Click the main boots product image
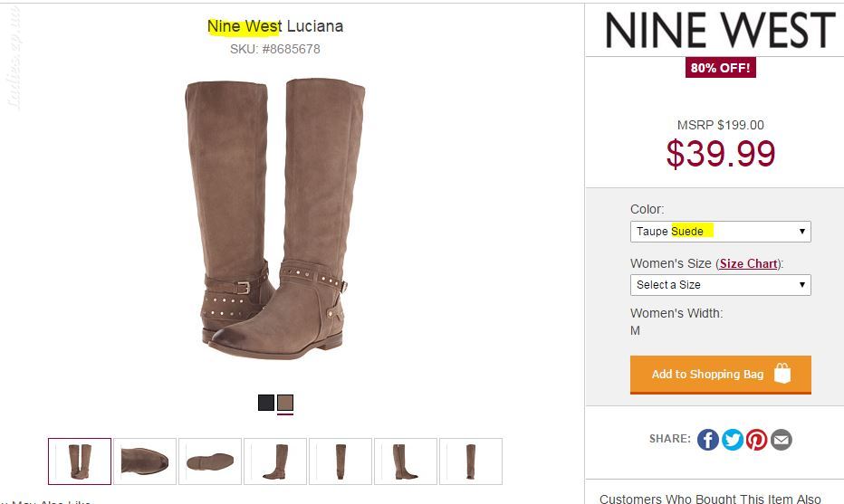Screen dimensions: 844x504 coord(275,219)
